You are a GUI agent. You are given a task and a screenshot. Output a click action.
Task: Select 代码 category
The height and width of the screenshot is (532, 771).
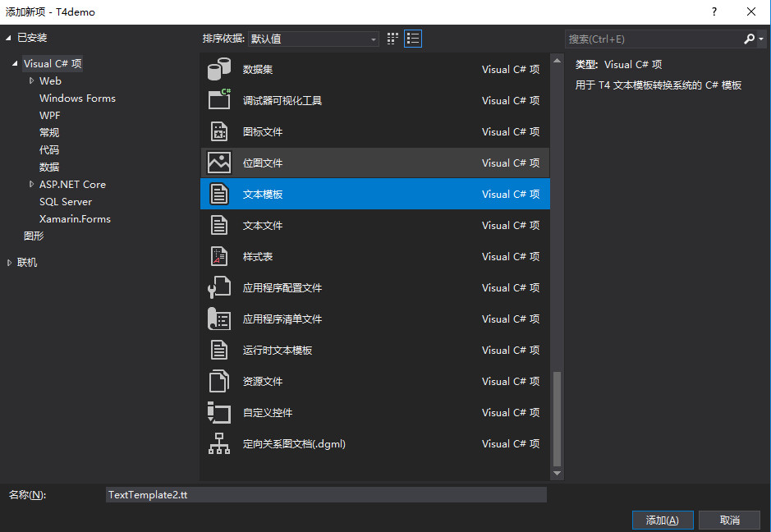(49, 149)
